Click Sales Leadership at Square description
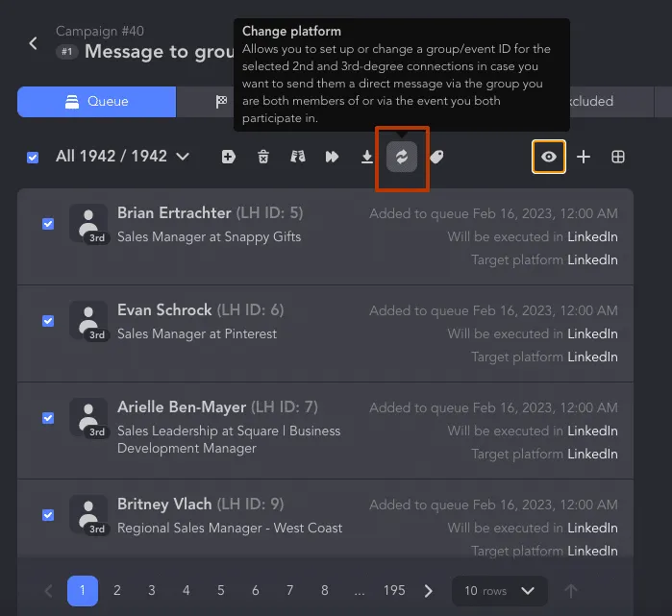This screenshot has height=616, width=672. point(229,439)
